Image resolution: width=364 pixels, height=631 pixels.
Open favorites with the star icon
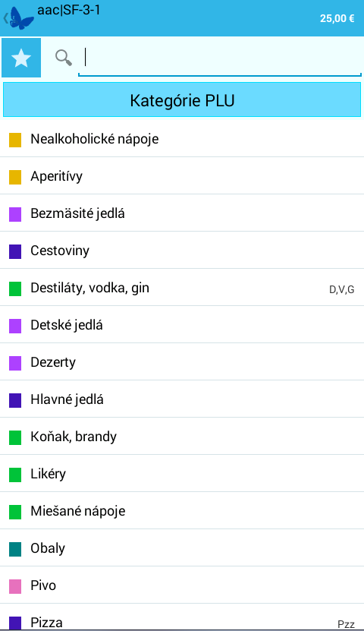coord(21,58)
